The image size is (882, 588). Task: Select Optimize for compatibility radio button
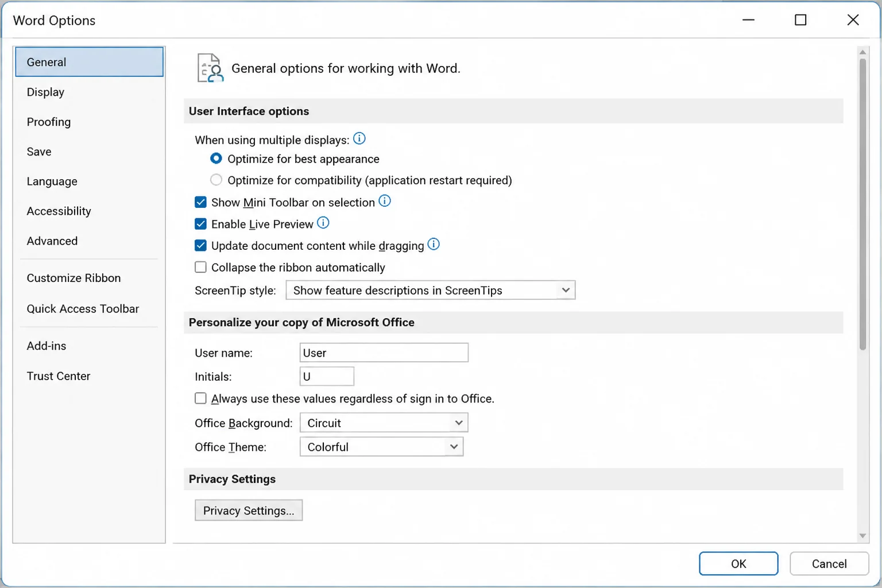pos(216,180)
